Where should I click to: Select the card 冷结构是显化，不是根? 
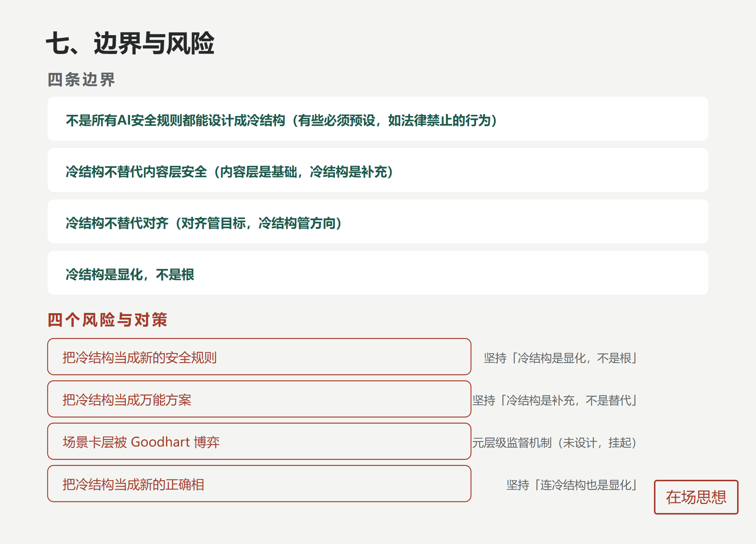click(378, 273)
